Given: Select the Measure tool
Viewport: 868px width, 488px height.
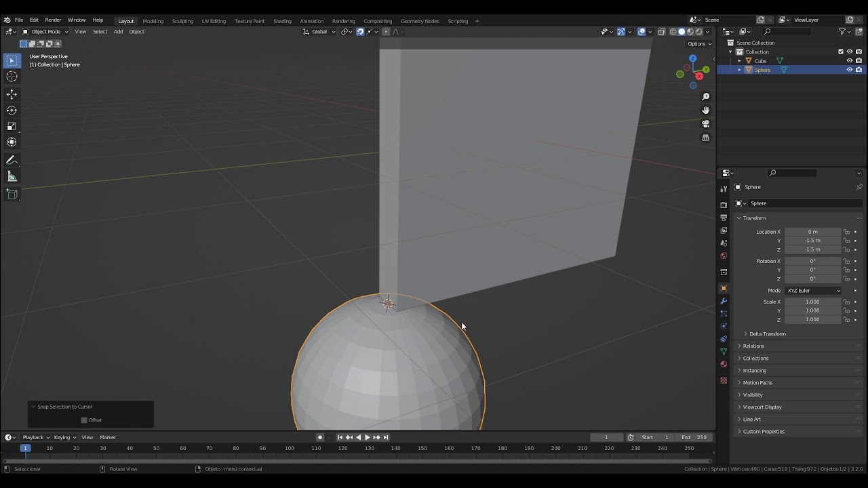Looking at the screenshot, I should tap(12, 176).
